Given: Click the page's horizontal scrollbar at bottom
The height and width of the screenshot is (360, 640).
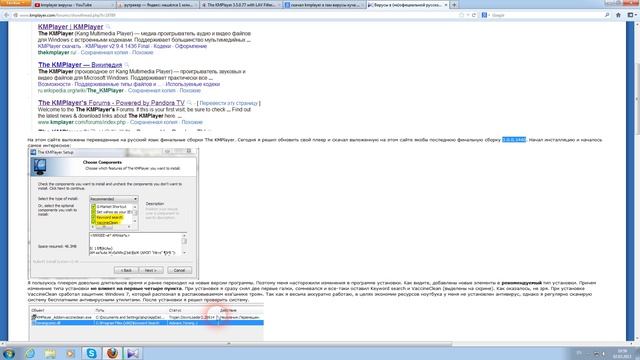Looking at the screenshot, I should (x=229, y=344).
